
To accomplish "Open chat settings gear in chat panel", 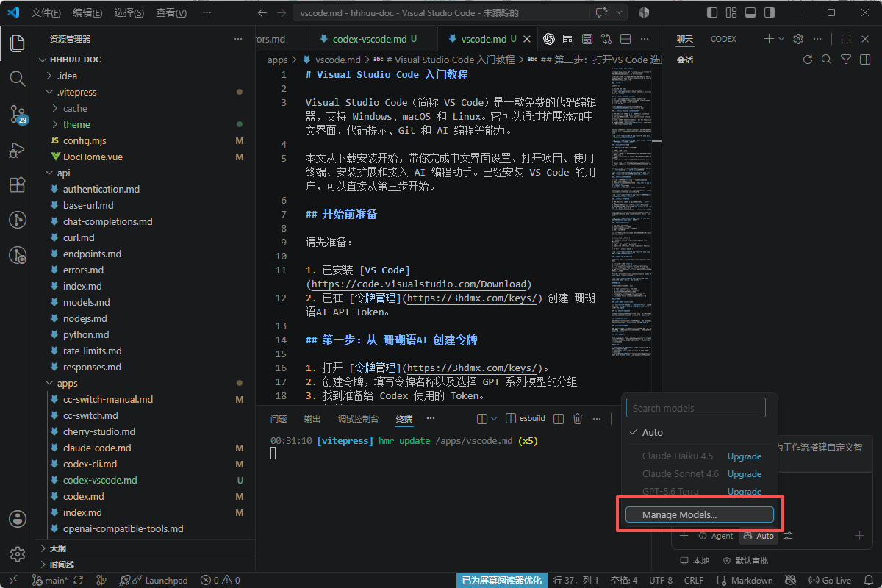I will pos(798,39).
